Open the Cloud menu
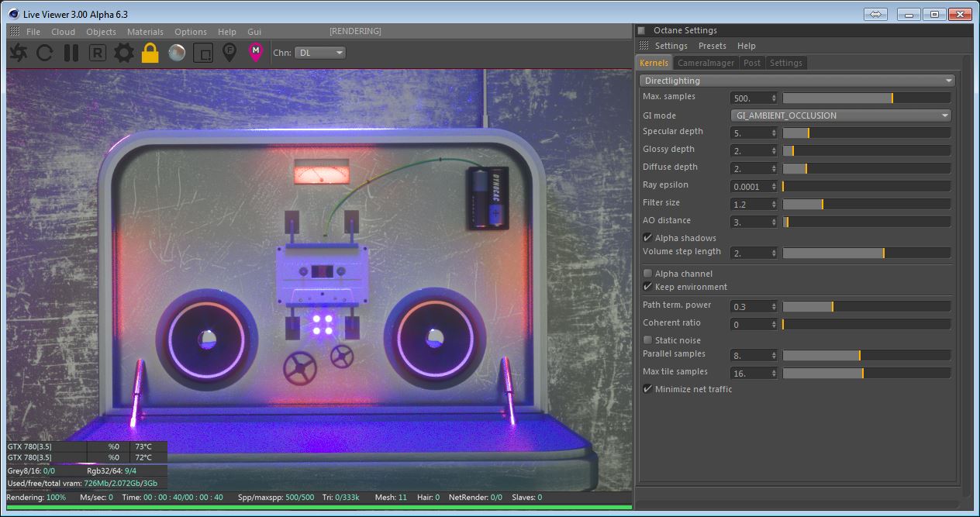The height and width of the screenshot is (517, 980). coord(64,32)
